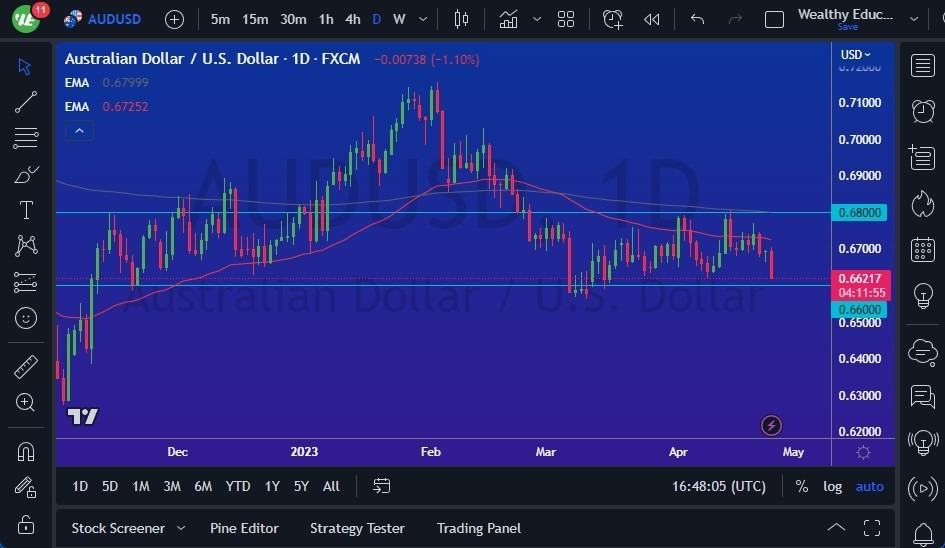Set chart range to 5D
Screen dimensions: 945x548
[110, 486]
